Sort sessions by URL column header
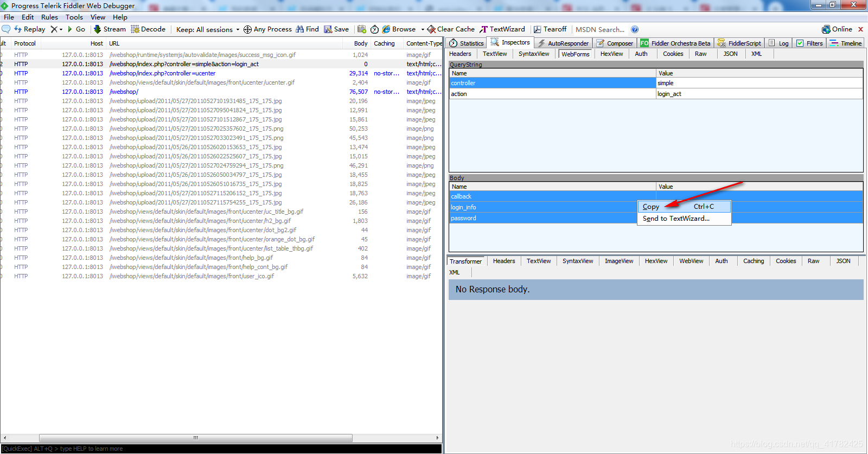This screenshot has height=454, width=868. pos(224,43)
